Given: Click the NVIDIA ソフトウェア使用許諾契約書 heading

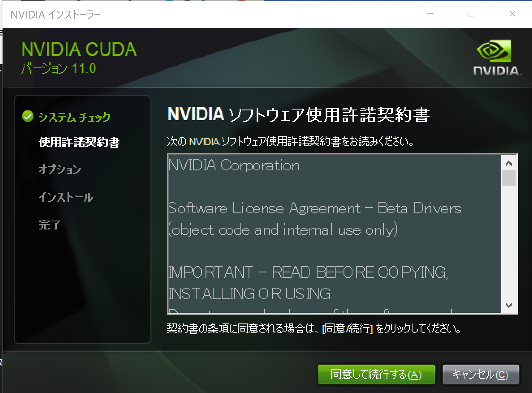Looking at the screenshot, I should (x=298, y=115).
